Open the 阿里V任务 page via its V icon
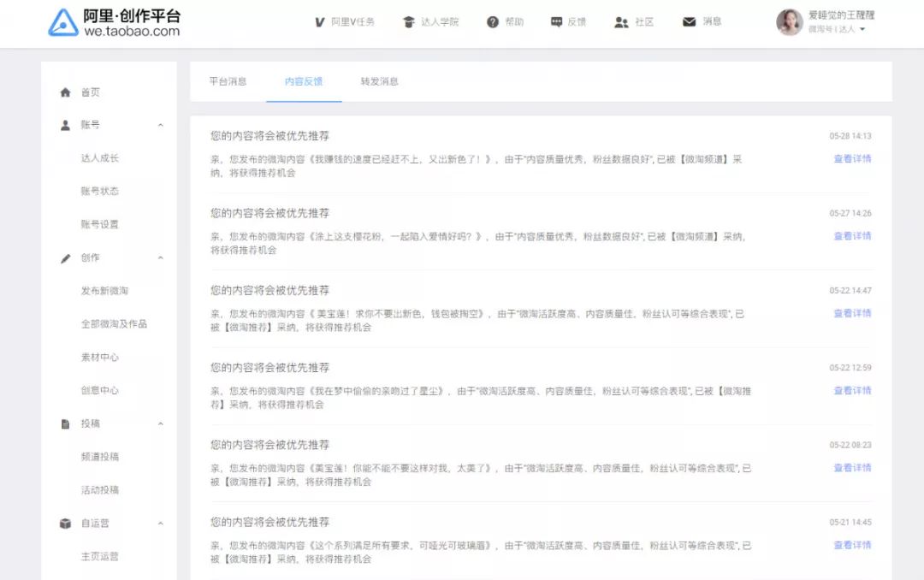The width and height of the screenshot is (924, 580). pos(322,21)
